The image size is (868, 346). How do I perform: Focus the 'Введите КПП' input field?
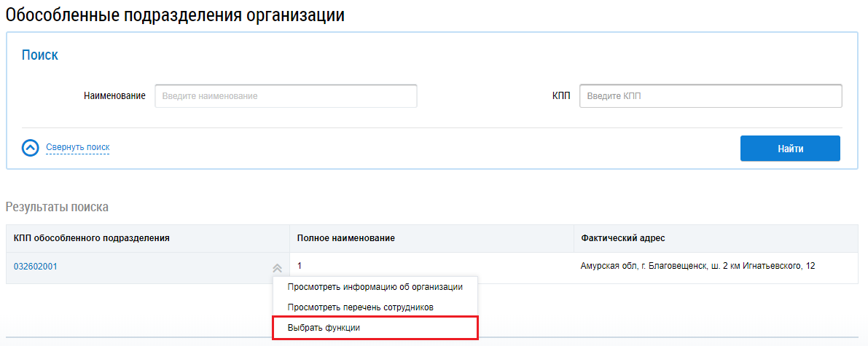pos(711,96)
